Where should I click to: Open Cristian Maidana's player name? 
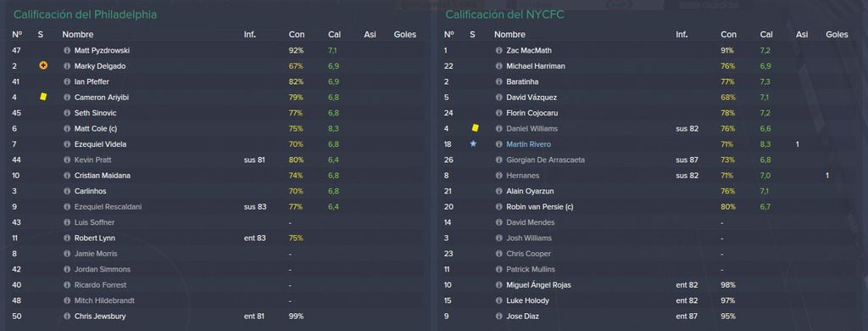tap(102, 175)
